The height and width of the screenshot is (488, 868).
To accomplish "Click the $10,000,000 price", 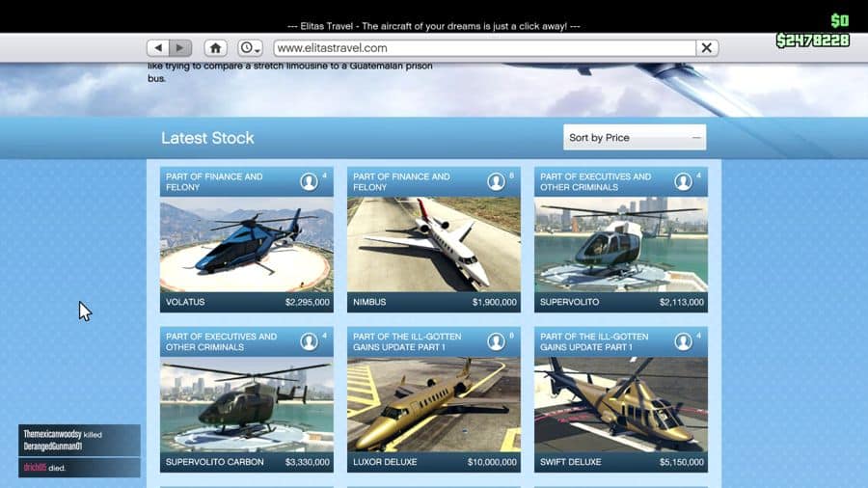I will click(492, 462).
